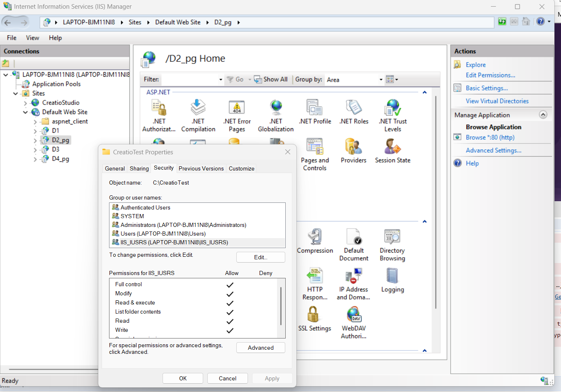
Task: Open the Compression feature icon
Action: [315, 241]
